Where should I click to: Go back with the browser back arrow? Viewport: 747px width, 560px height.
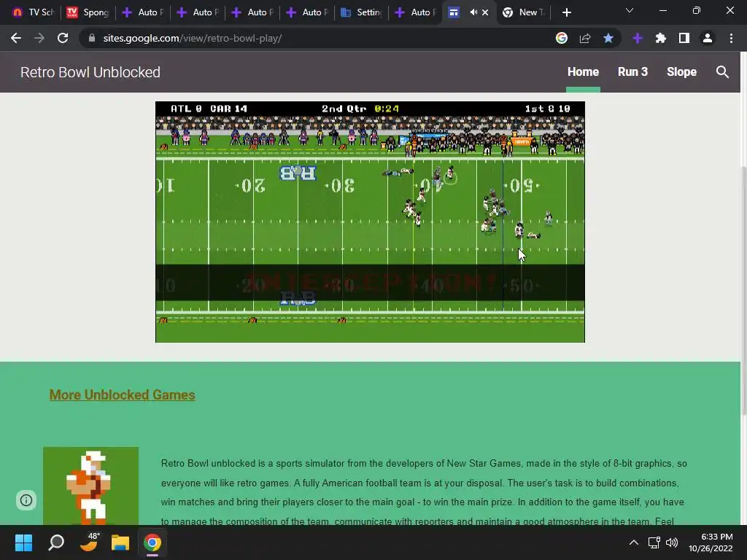point(16,38)
